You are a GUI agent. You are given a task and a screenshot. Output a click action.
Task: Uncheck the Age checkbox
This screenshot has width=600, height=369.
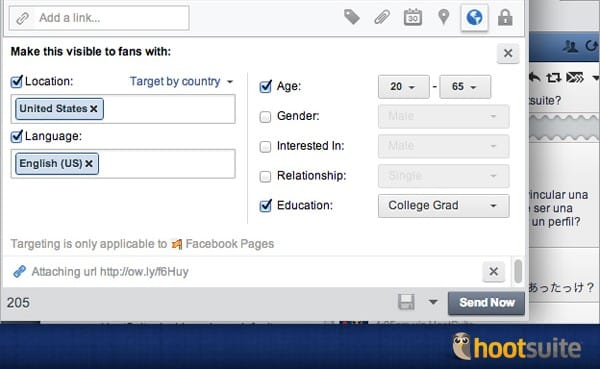(265, 87)
